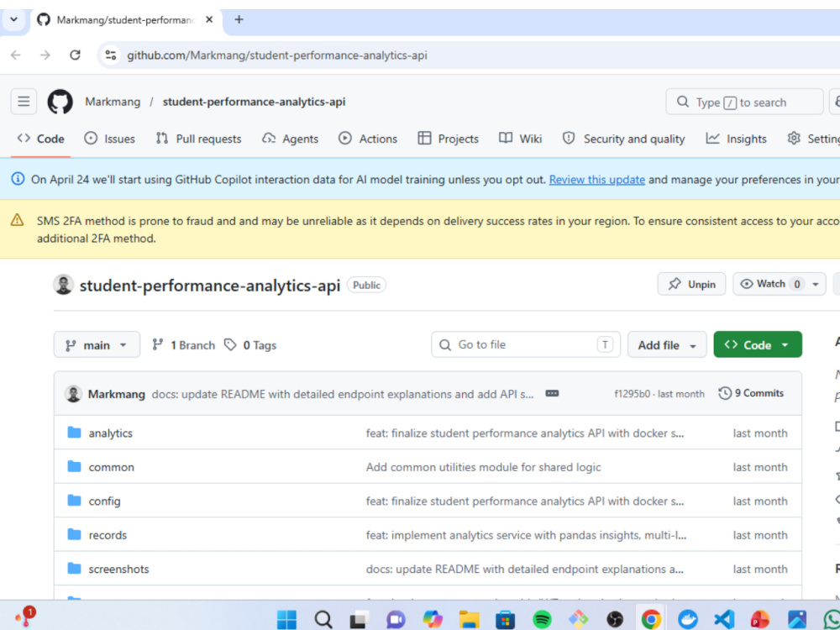Screen dimensions: 840x630
Task: Click the browser Back arrow
Action: 16,55
